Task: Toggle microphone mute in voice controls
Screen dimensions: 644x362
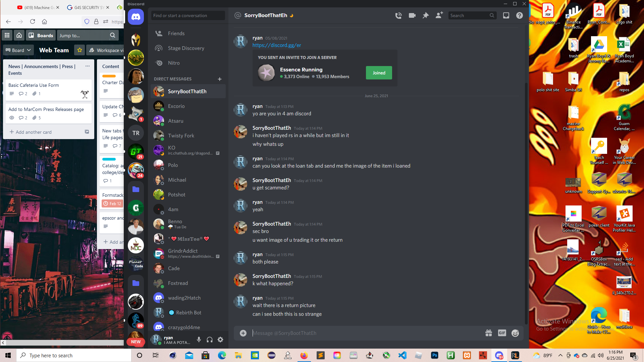Action: pyautogui.click(x=200, y=340)
